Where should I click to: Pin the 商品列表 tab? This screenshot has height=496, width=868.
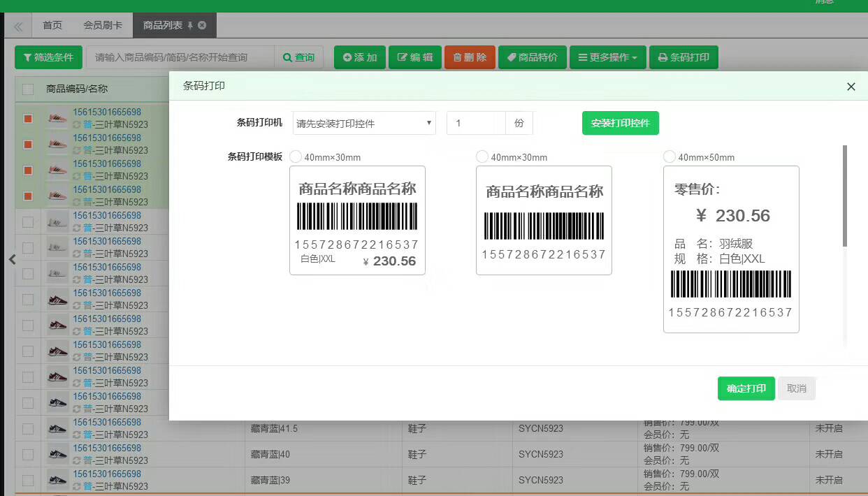pyautogui.click(x=190, y=25)
